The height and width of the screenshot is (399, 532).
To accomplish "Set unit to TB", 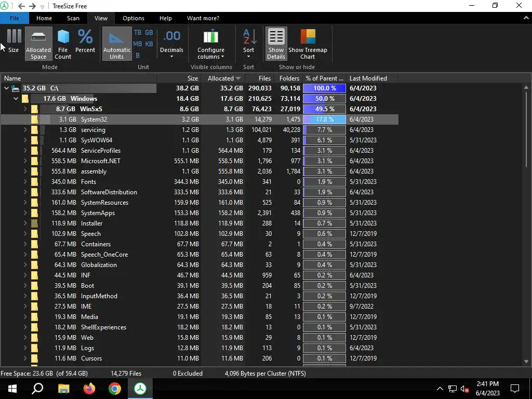I will pos(137,33).
